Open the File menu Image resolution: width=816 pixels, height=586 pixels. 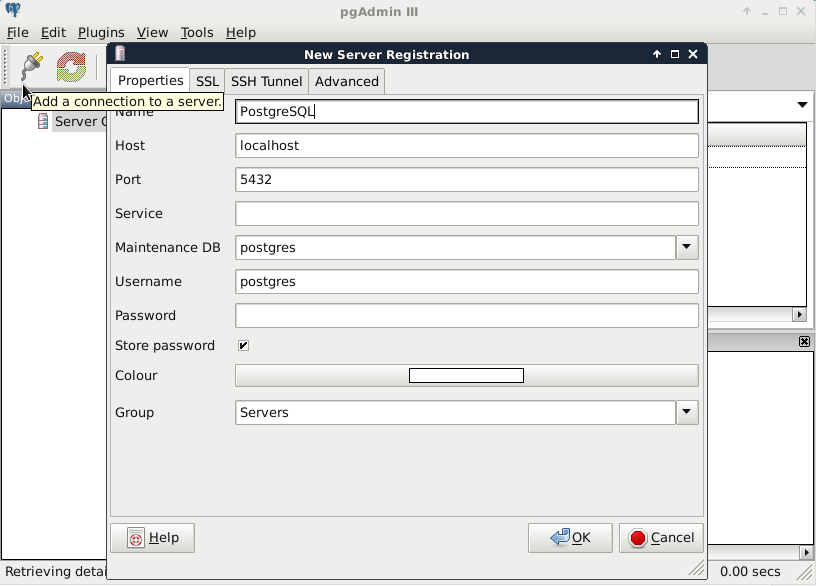pyautogui.click(x=18, y=32)
